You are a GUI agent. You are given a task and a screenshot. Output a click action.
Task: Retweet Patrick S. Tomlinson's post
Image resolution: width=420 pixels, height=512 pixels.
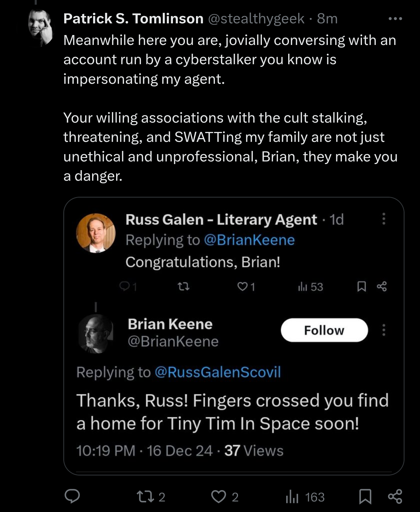(151, 497)
